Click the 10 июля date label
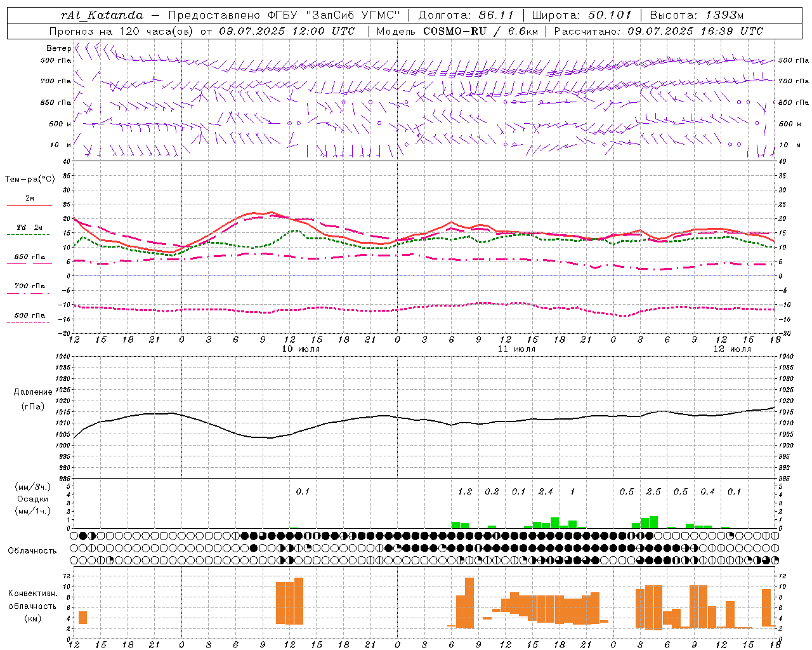This screenshot has width=812, height=650. [301, 349]
